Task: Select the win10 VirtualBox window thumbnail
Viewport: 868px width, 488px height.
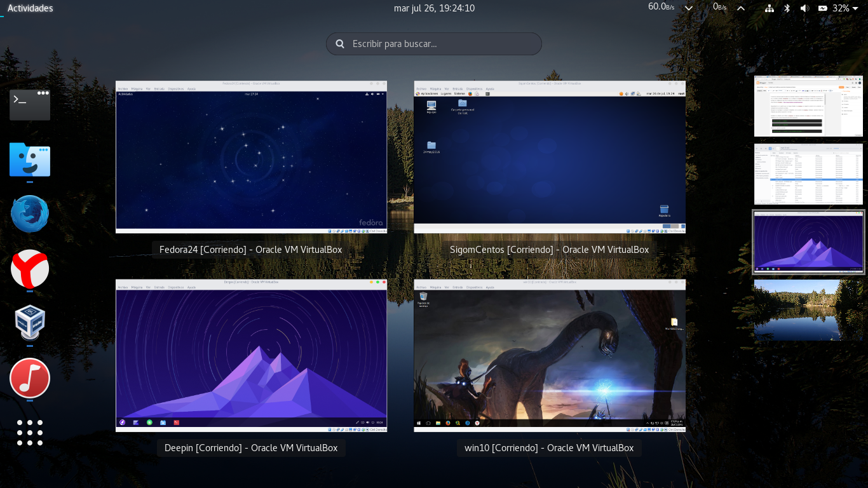Action: [x=550, y=356]
